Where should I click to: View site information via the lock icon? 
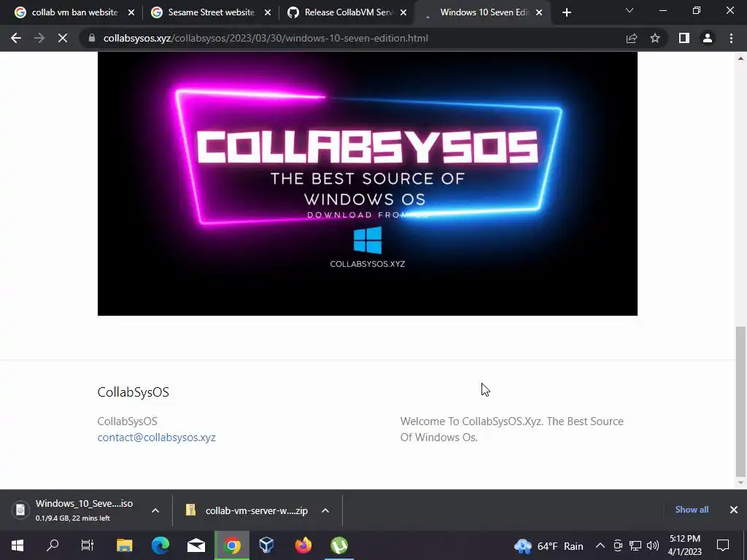(92, 38)
